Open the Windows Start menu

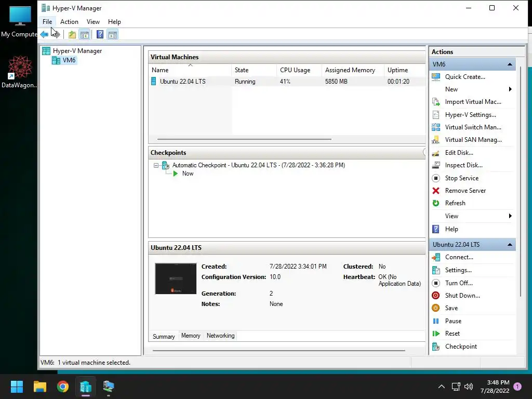click(x=17, y=387)
